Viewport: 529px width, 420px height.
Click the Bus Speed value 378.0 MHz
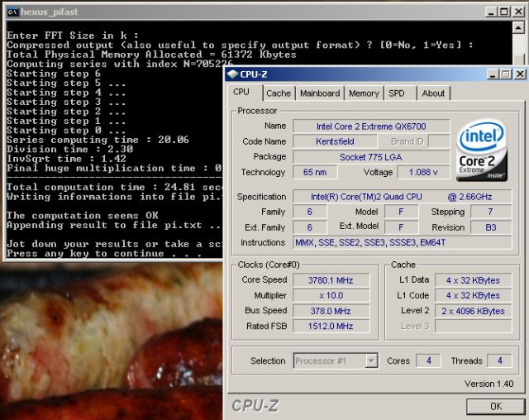point(331,311)
